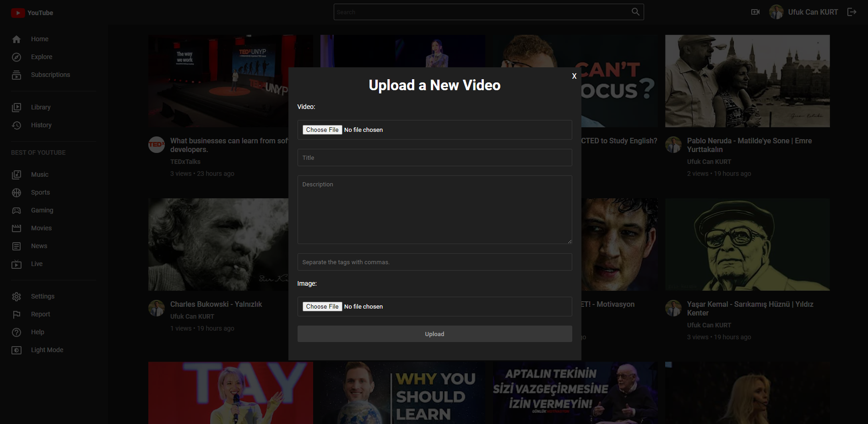868x424 pixels.
Task: Click the Library icon
Action: click(16, 108)
